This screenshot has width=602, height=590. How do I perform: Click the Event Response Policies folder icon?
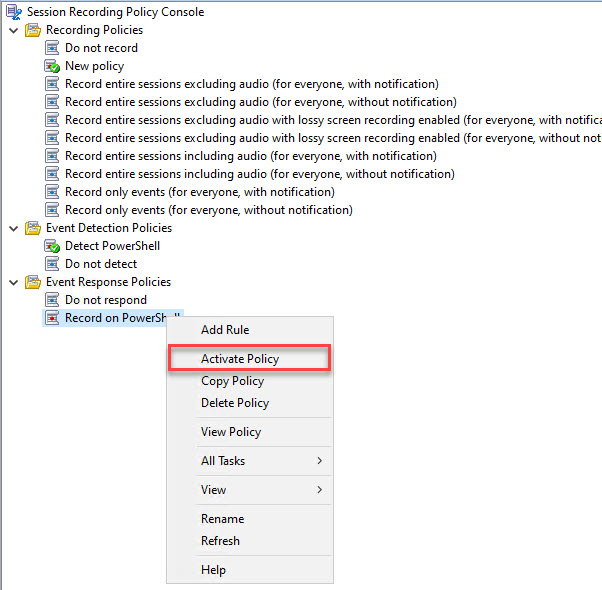click(33, 282)
